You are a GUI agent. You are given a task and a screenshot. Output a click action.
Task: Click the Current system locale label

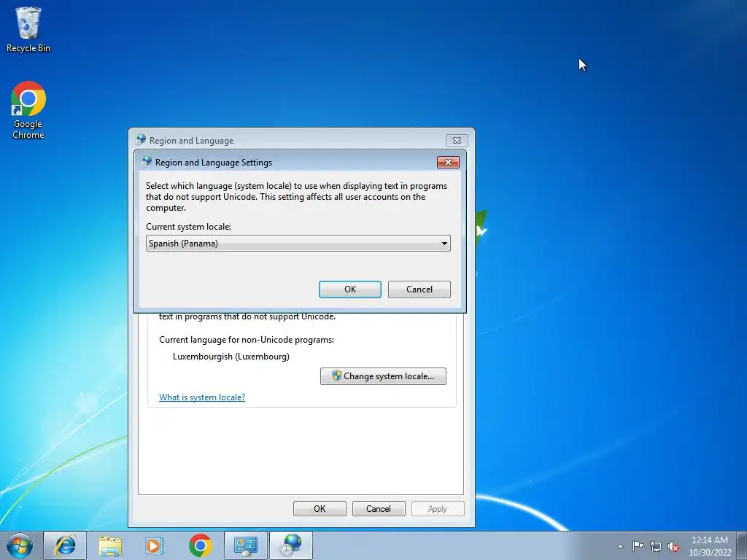point(189,227)
